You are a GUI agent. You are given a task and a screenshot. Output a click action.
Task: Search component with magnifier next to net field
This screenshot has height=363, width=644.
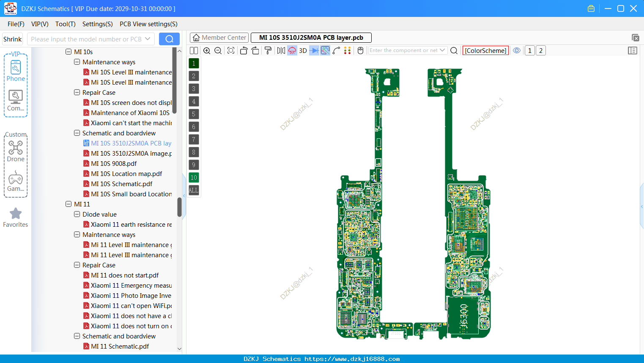454,50
